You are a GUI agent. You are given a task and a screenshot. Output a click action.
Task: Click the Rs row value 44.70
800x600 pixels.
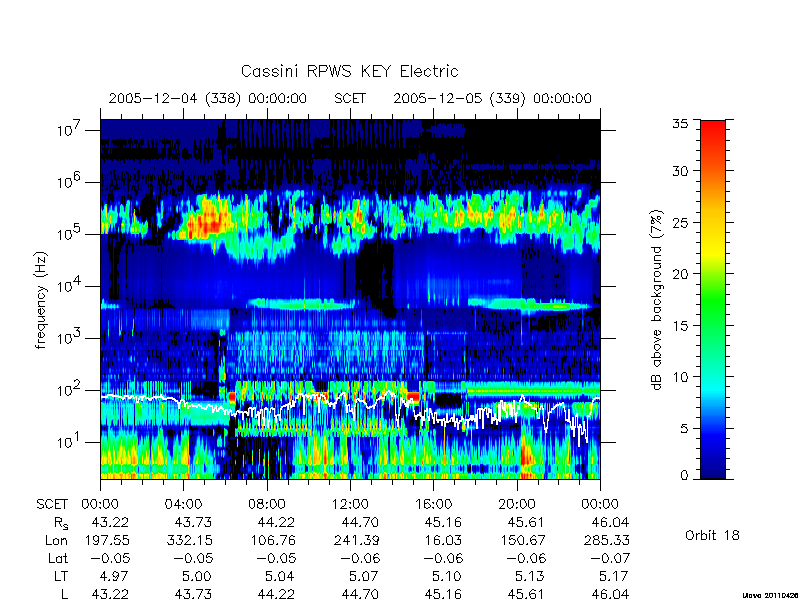(x=360, y=522)
